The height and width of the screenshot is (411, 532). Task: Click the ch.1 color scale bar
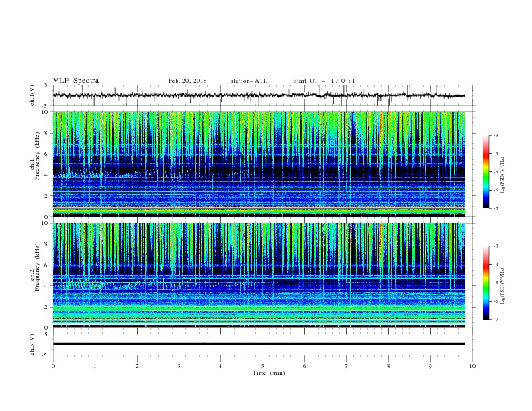(486, 172)
